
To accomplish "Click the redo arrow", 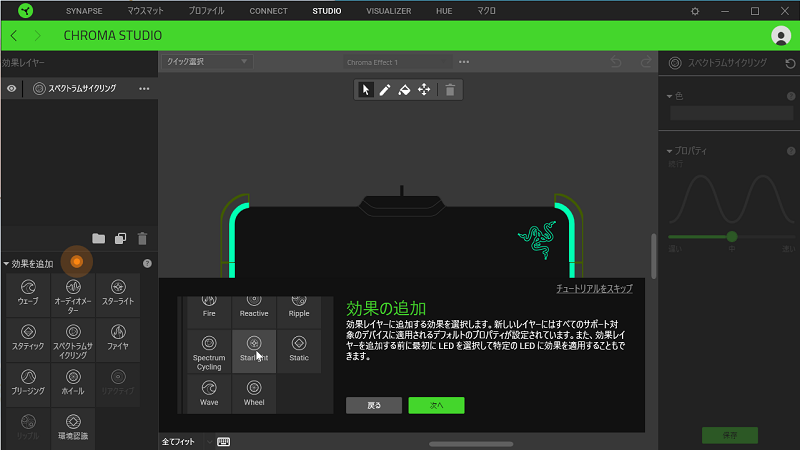I will tap(646, 62).
